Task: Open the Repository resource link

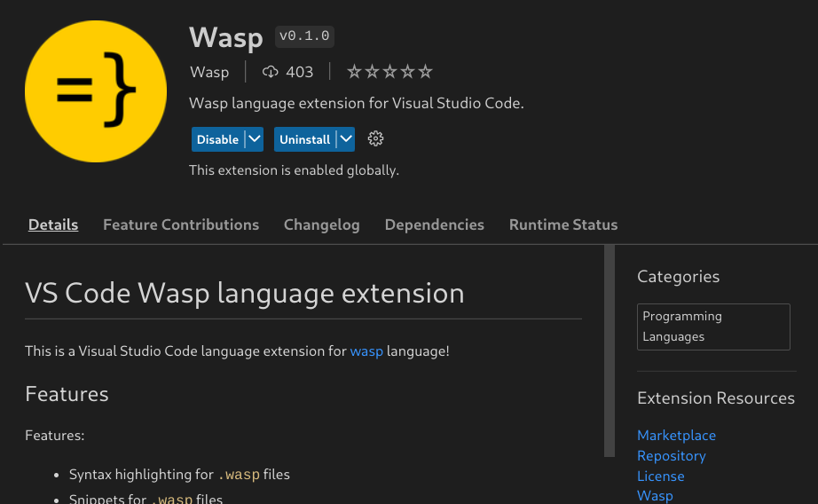Action: 672,455
